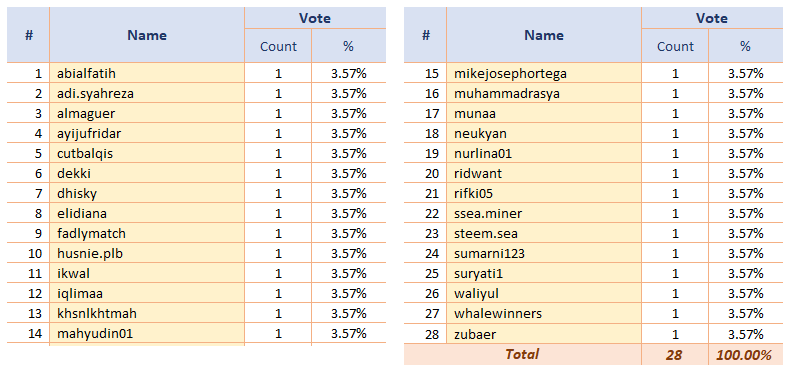Screen dimensions: 791x373
Task: Click the total count 28 cell
Action: coord(675,354)
